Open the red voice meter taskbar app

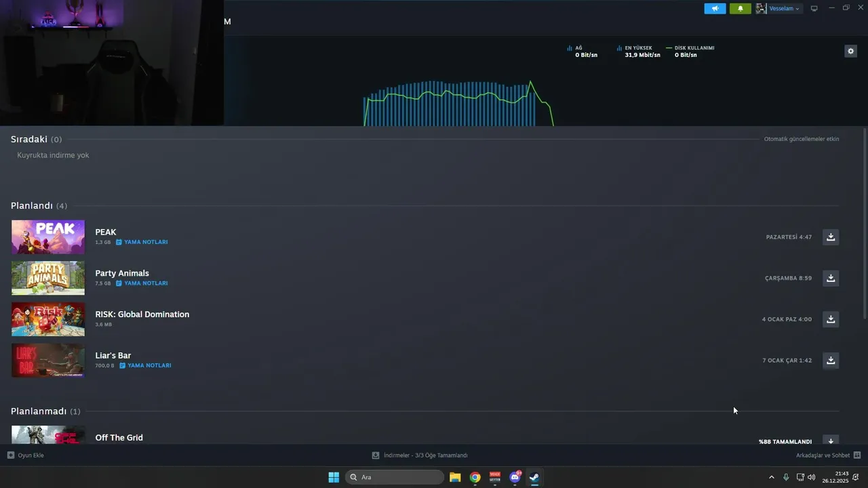(495, 477)
